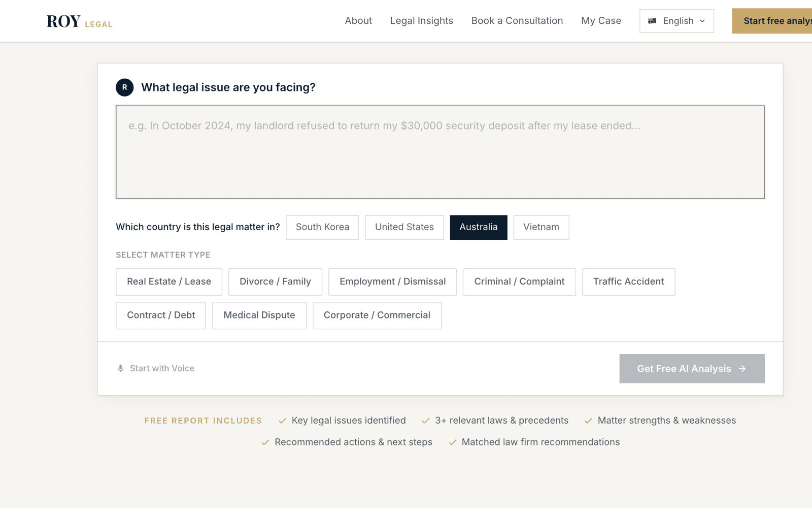Viewport: 812px width, 508px height.
Task: Submit with Get Free AI Analysis
Action: (x=692, y=369)
